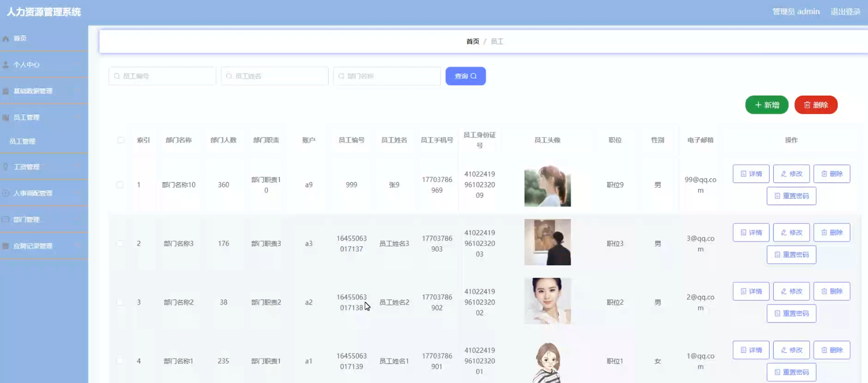Screen dimensions: 868x383
Task: Click row 删除 for 员工姓名1
Action: click(x=832, y=350)
